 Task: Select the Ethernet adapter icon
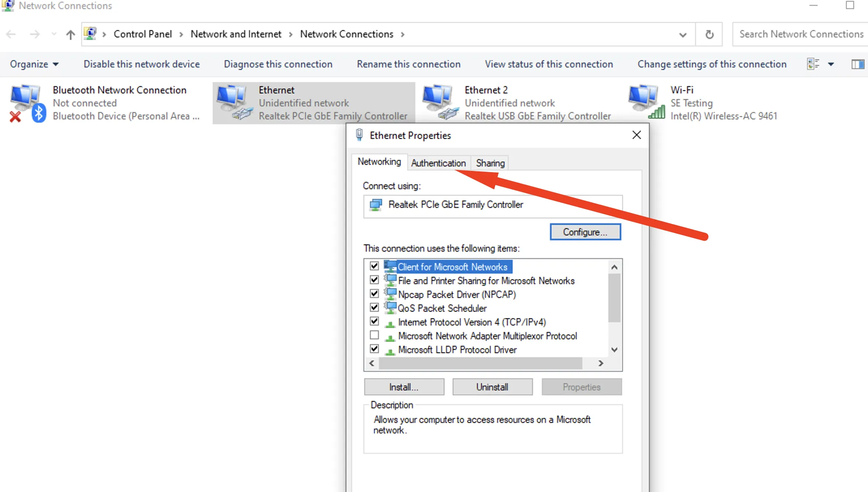[234, 102]
